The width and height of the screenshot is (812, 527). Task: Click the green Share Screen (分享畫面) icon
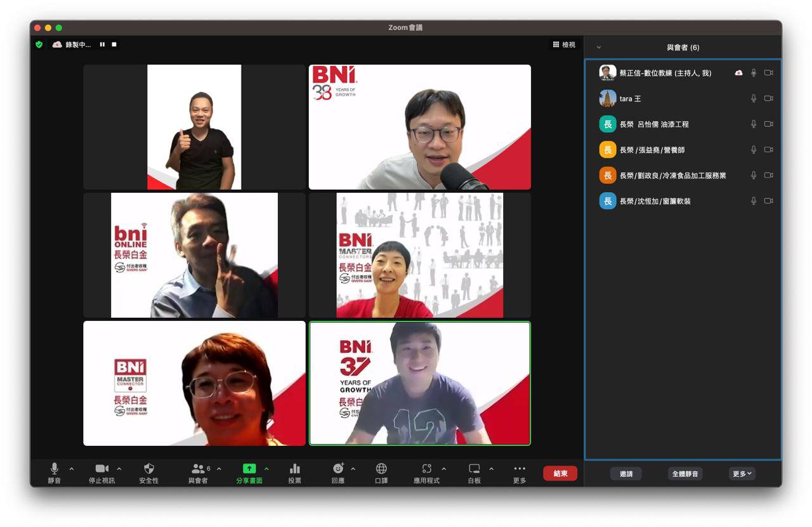pyautogui.click(x=249, y=469)
